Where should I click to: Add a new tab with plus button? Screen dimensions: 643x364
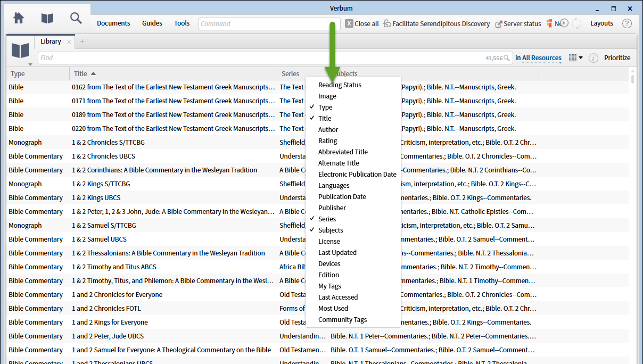[82, 42]
